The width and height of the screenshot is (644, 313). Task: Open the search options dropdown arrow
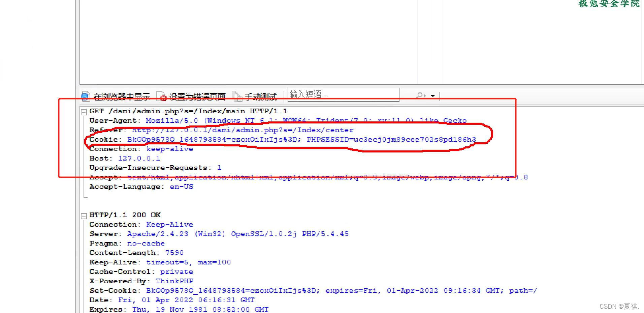pyautogui.click(x=433, y=96)
